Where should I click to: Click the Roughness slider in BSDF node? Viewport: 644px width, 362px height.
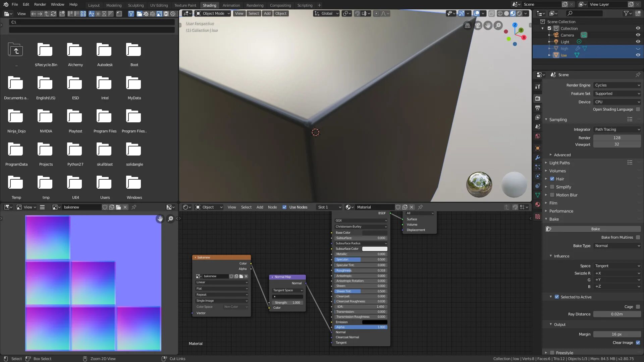pos(361,270)
